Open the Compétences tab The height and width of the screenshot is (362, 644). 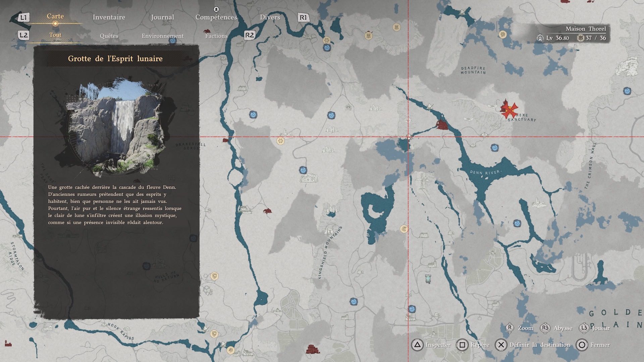[216, 17]
